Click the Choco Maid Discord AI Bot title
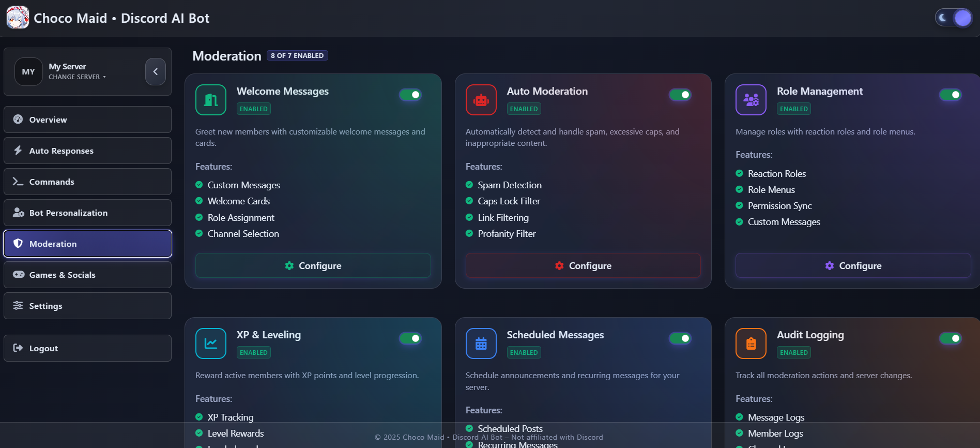The image size is (980, 448). pos(121,18)
